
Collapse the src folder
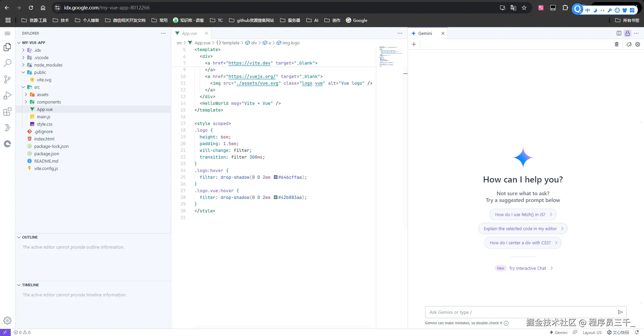pos(23,87)
